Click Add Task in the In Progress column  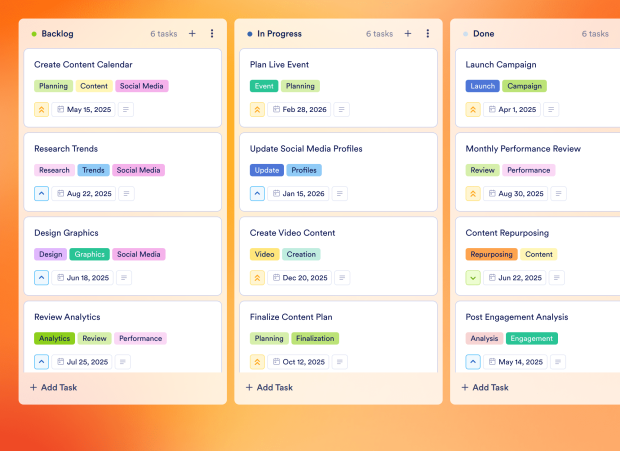click(x=269, y=387)
